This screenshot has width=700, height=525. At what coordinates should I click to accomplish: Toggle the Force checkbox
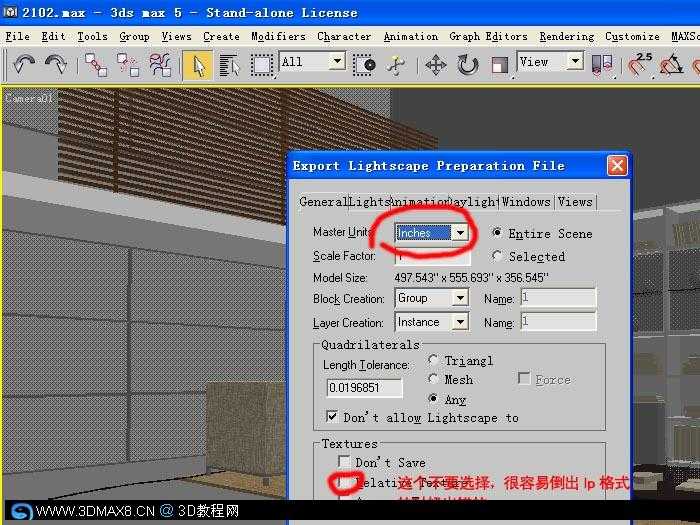pos(524,379)
